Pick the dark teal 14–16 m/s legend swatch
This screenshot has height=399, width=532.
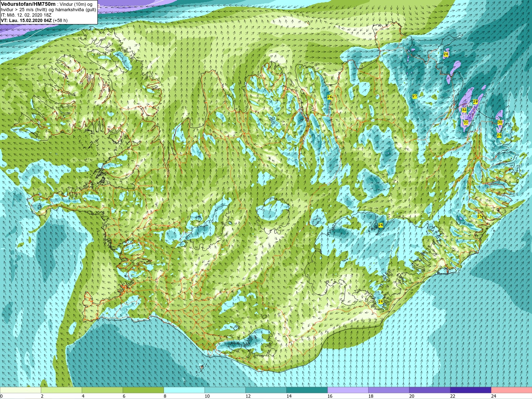(x=307, y=390)
